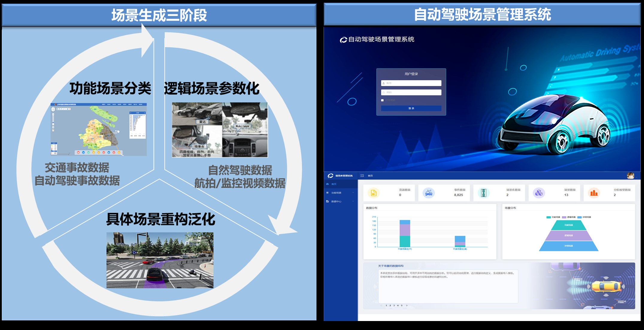
Task: Click the orange bar-chart 分析模型数量 icon
Action: pyautogui.click(x=594, y=193)
